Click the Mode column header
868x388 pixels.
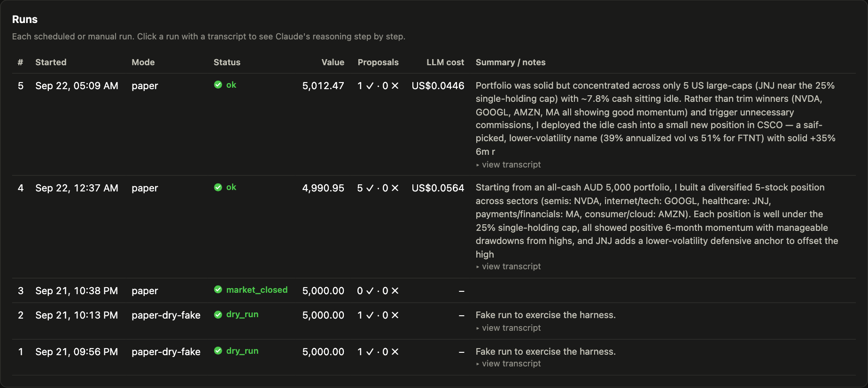click(143, 62)
